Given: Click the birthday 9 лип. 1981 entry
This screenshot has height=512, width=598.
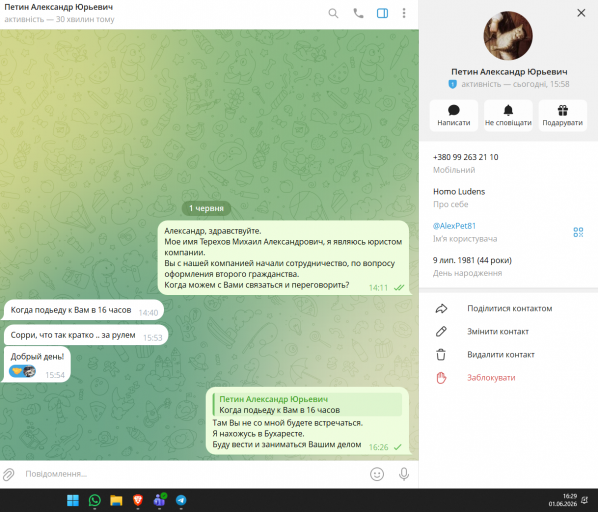Looking at the screenshot, I should 472,260.
